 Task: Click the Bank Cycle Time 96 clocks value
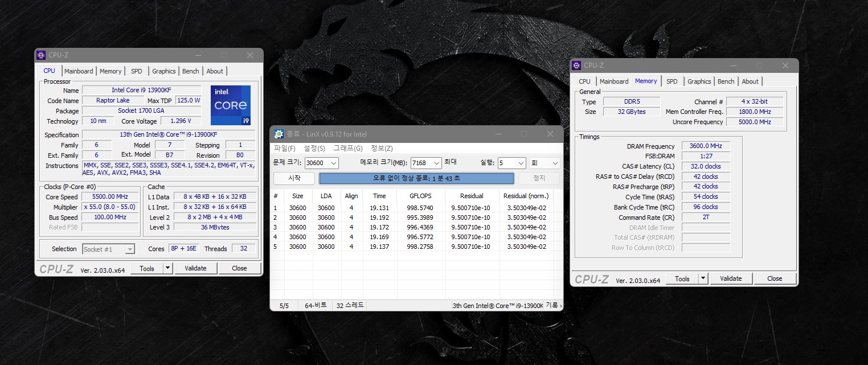tap(706, 207)
